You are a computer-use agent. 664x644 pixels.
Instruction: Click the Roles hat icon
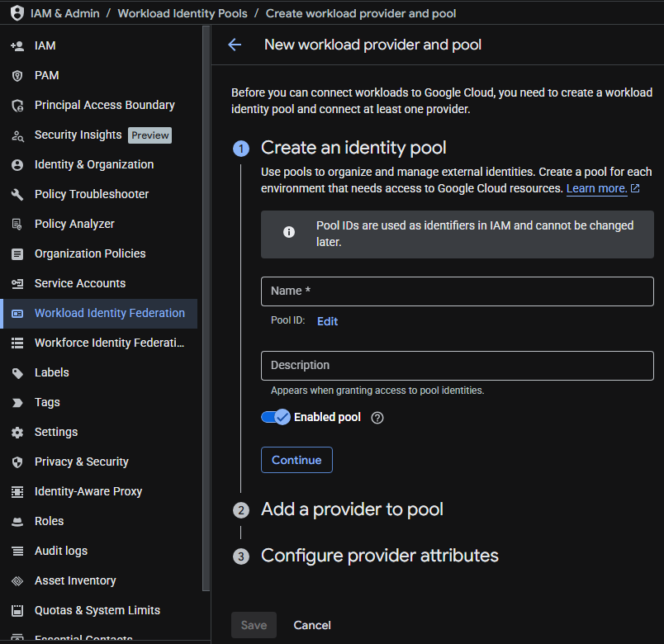point(17,521)
